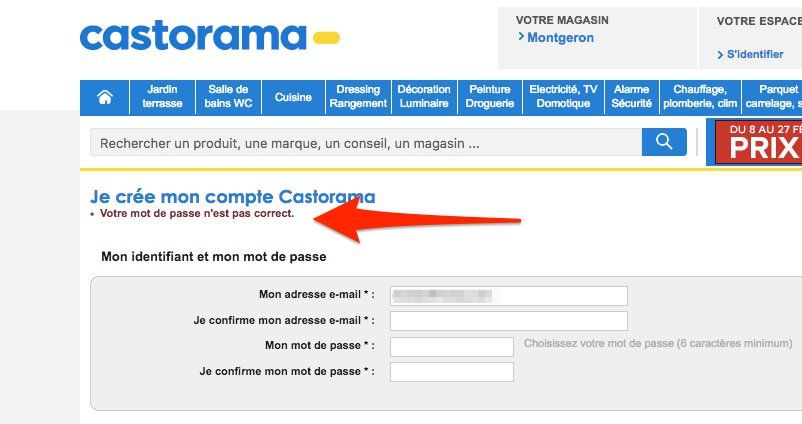Click the confirm e-mail address field
Viewport: 802px width, 424px height.
tap(508, 321)
